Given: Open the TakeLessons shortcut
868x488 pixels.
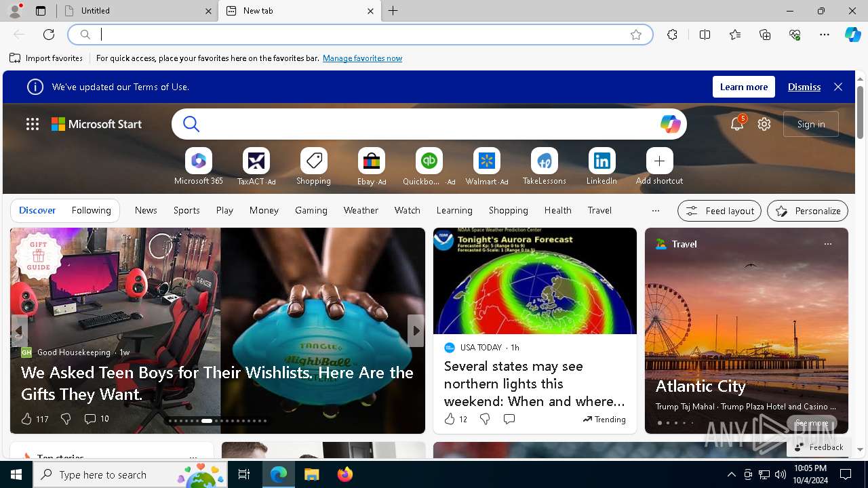Looking at the screenshot, I should [x=545, y=167].
